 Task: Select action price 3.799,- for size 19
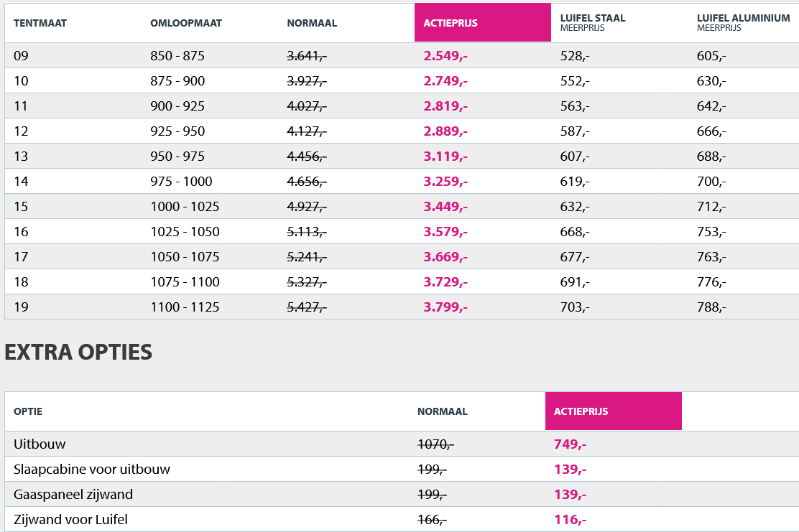click(445, 307)
